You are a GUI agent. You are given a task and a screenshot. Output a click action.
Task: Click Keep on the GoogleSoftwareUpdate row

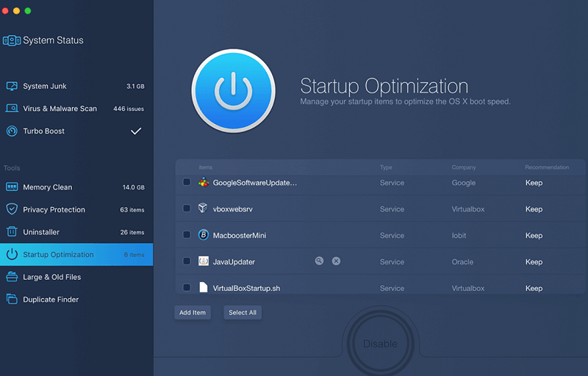(x=534, y=183)
